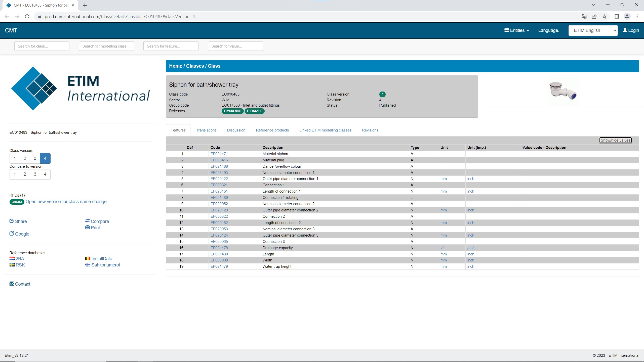Open InstallData Belgian flag link
The image size is (644, 362).
pyautogui.click(x=88, y=258)
